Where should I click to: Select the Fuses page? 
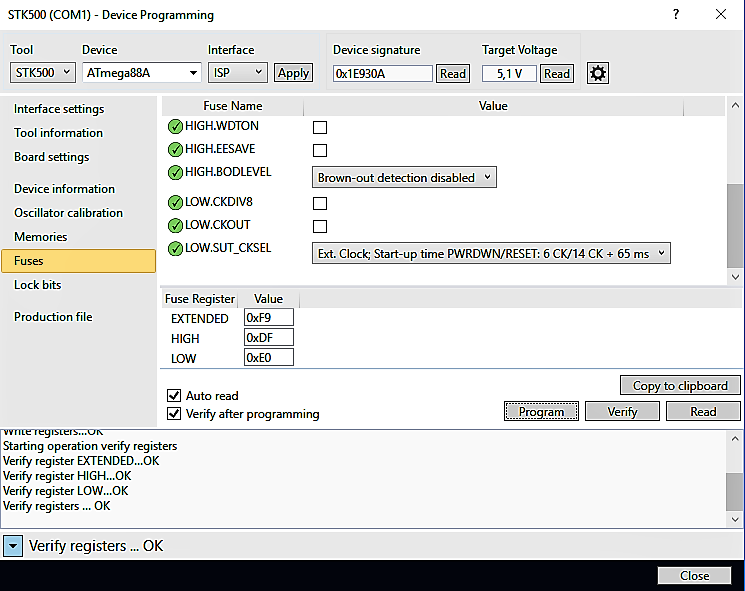pos(78,261)
